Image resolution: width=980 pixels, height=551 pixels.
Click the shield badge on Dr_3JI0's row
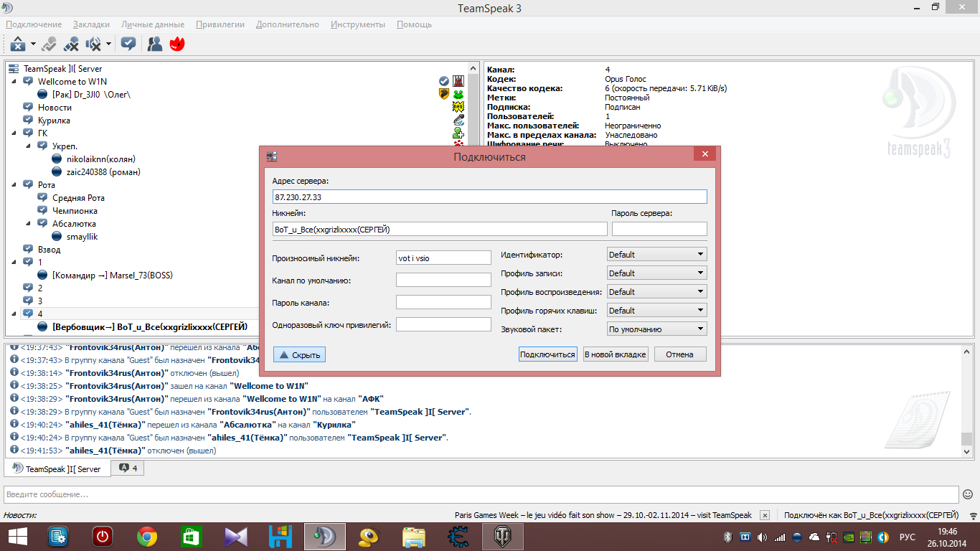click(x=444, y=94)
